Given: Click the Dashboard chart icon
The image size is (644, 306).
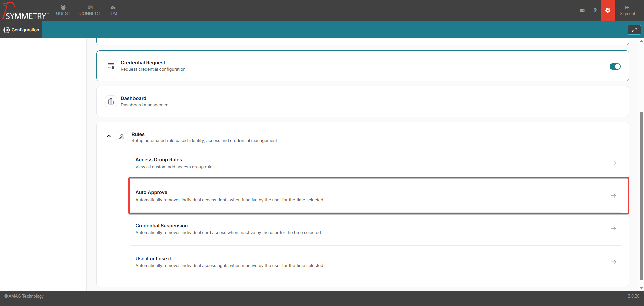Looking at the screenshot, I should click(111, 101).
